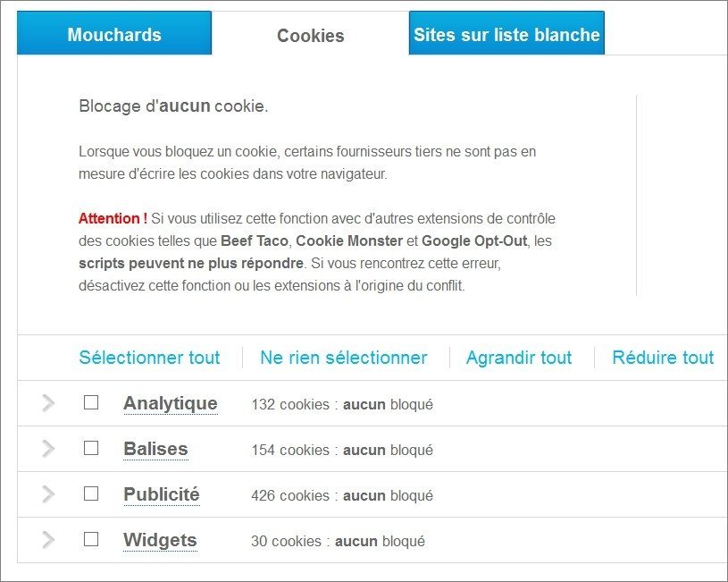Check the Analytique checkbox

pos(91,402)
